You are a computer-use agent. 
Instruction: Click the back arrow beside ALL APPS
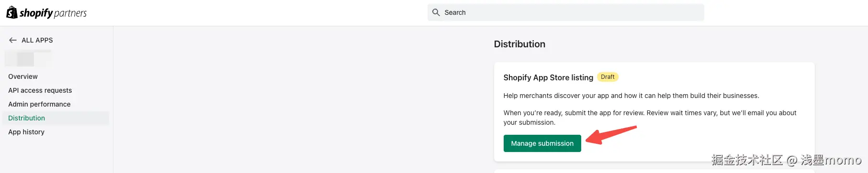click(13, 40)
